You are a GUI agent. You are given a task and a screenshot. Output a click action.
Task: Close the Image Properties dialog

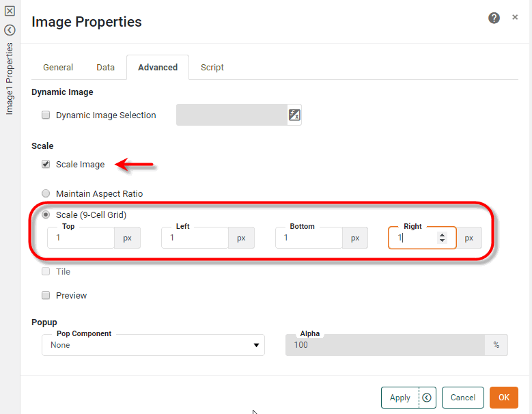(x=515, y=18)
